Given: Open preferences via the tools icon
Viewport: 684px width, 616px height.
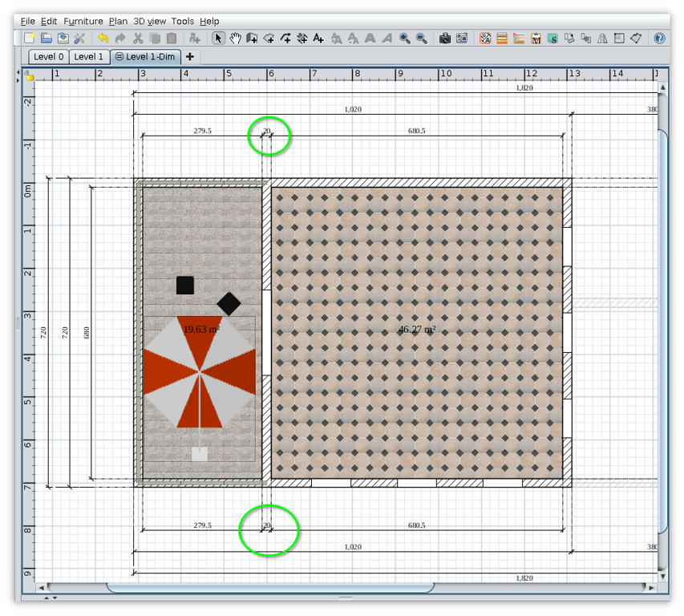Looking at the screenshot, I should (79, 38).
